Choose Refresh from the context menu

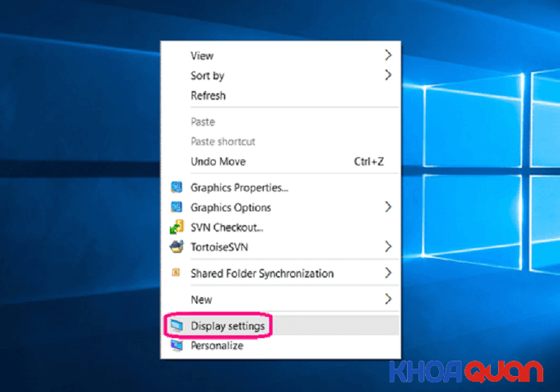point(208,95)
